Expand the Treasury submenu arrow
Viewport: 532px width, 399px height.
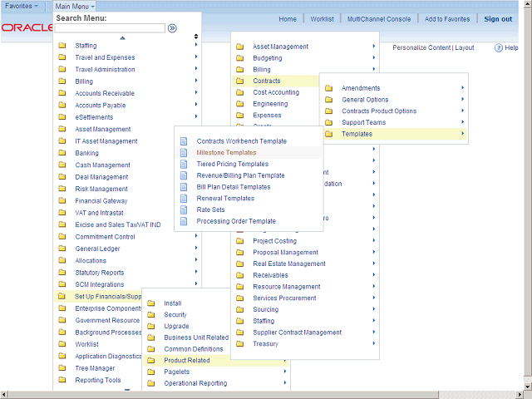[374, 344]
